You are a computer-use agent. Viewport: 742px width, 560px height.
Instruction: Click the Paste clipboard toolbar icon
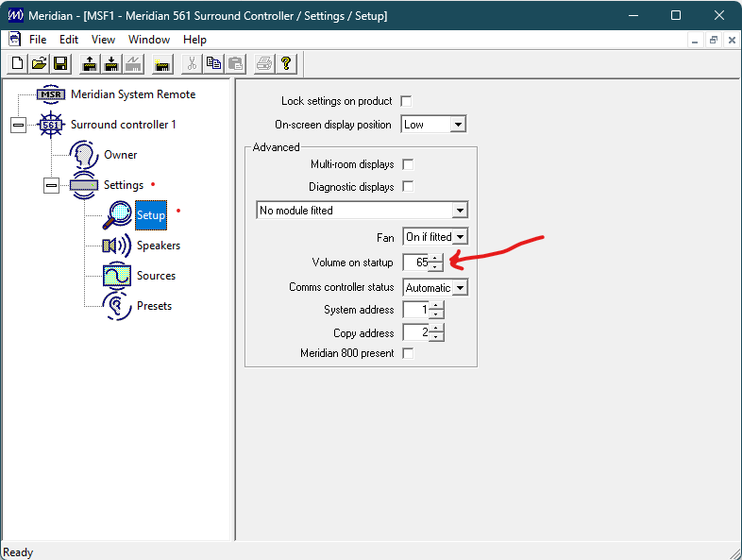(235, 63)
